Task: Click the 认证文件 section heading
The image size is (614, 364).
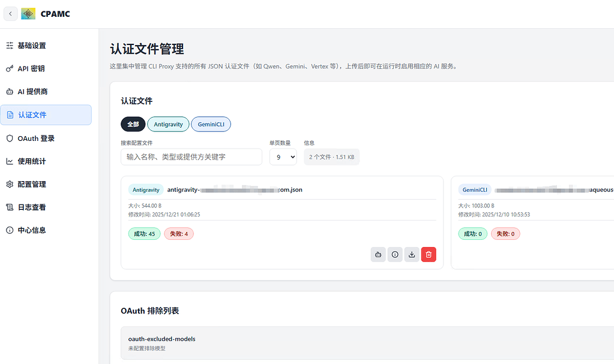Action: click(x=137, y=101)
